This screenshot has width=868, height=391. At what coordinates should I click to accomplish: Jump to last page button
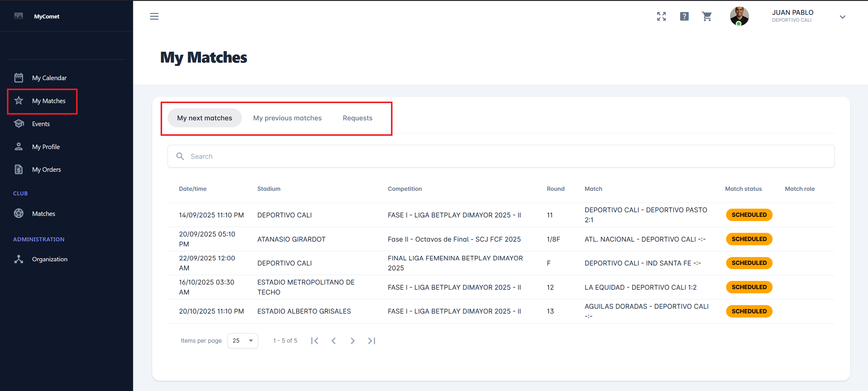click(x=372, y=341)
